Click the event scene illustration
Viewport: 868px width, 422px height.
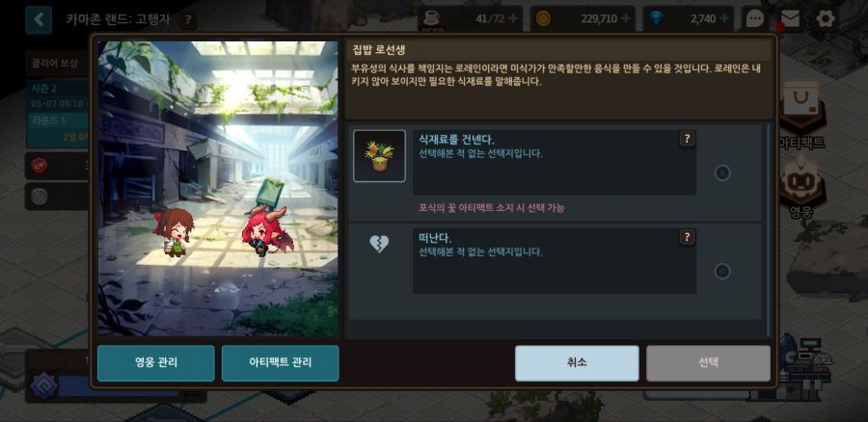pyautogui.click(x=218, y=189)
